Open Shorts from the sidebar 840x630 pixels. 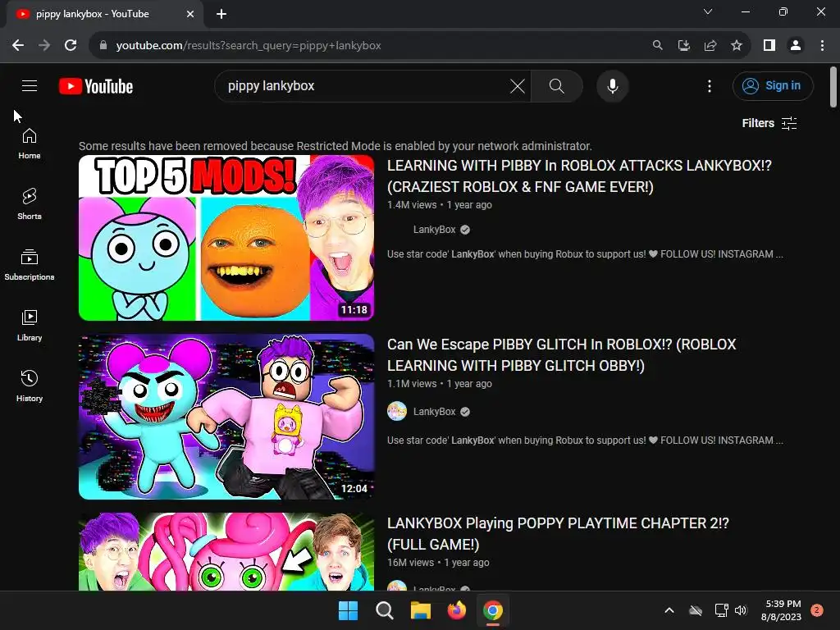pos(30,204)
